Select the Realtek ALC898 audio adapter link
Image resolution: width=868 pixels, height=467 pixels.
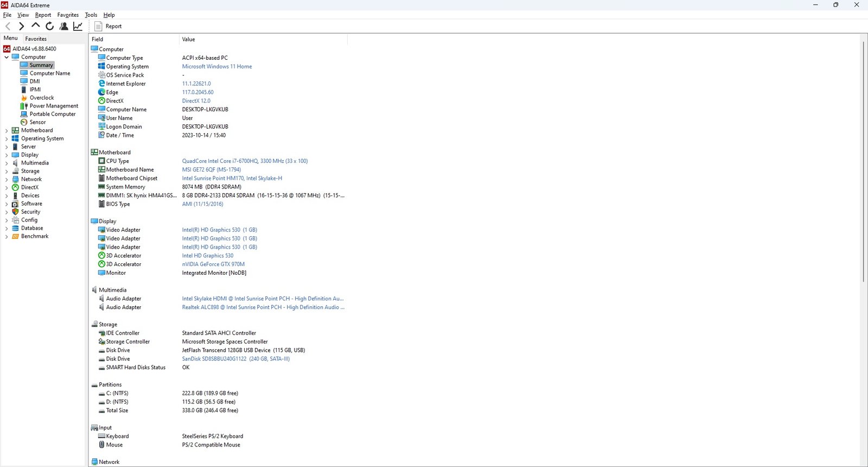coord(263,307)
